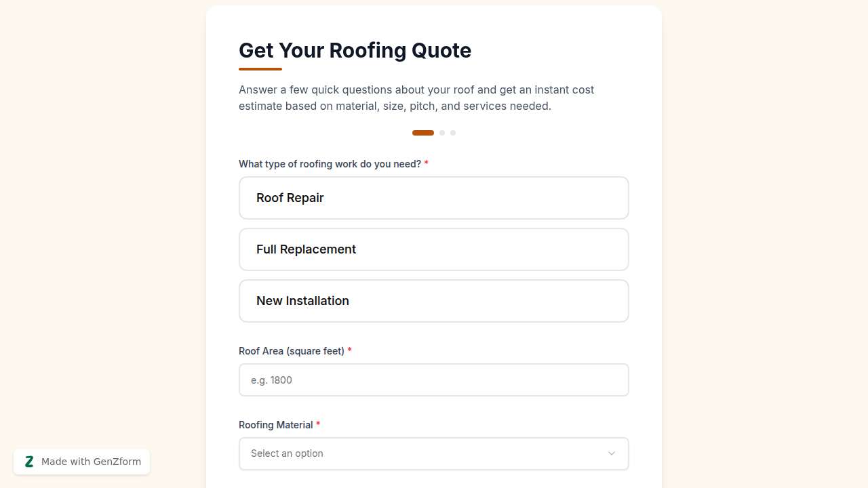Click the instant cost estimate description text
Viewport: 868px width, 488px height.
(416, 98)
